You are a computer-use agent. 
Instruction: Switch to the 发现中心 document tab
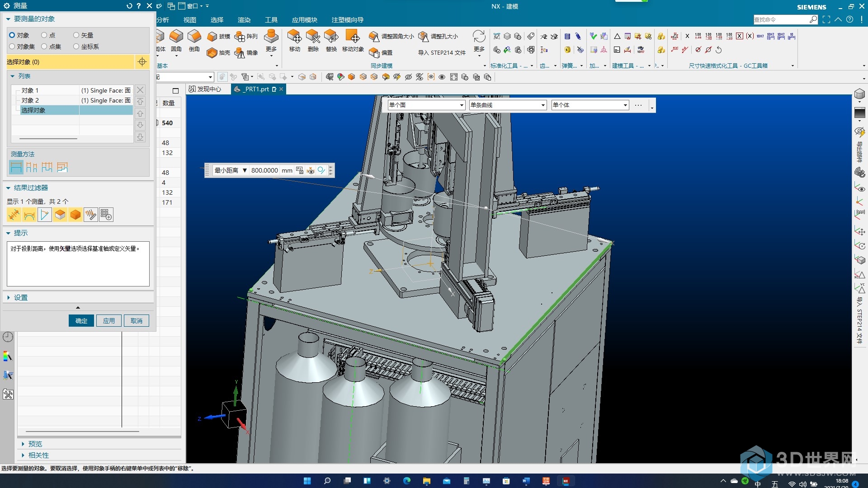pyautogui.click(x=205, y=89)
